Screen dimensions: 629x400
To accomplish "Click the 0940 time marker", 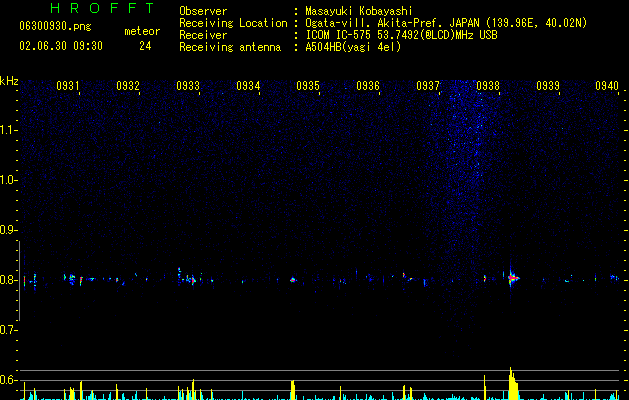I will coord(607,85).
